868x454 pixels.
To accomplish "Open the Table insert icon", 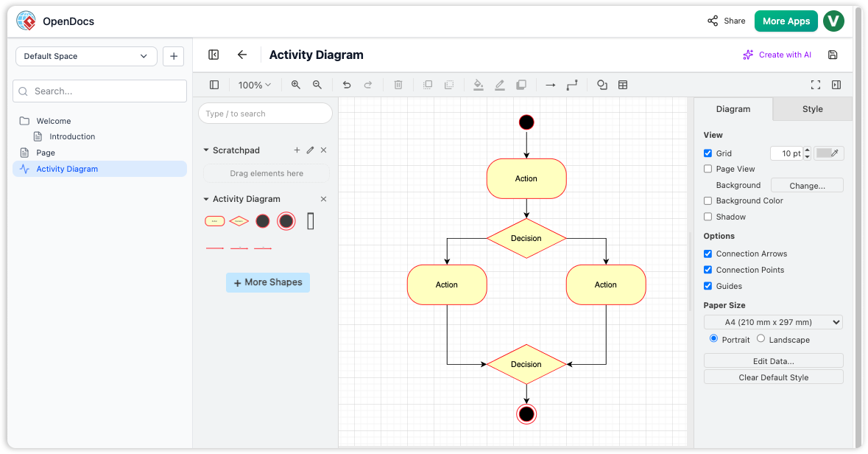I will [x=623, y=85].
